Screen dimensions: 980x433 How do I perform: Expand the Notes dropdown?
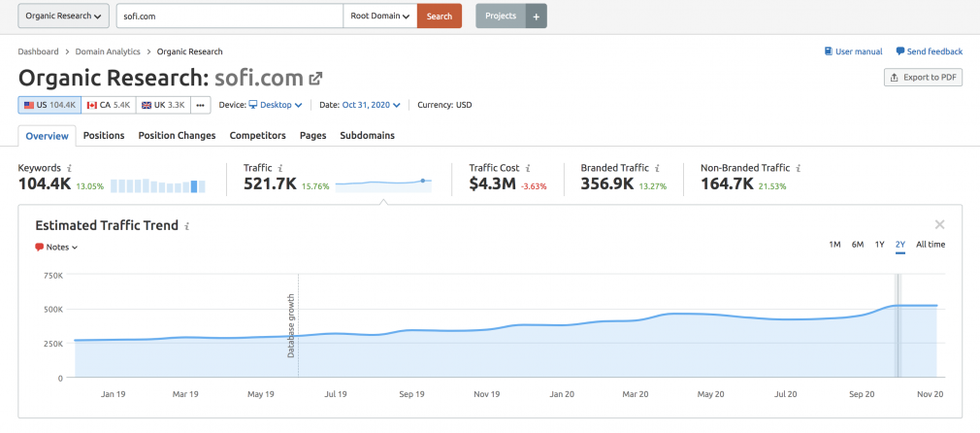coord(56,248)
